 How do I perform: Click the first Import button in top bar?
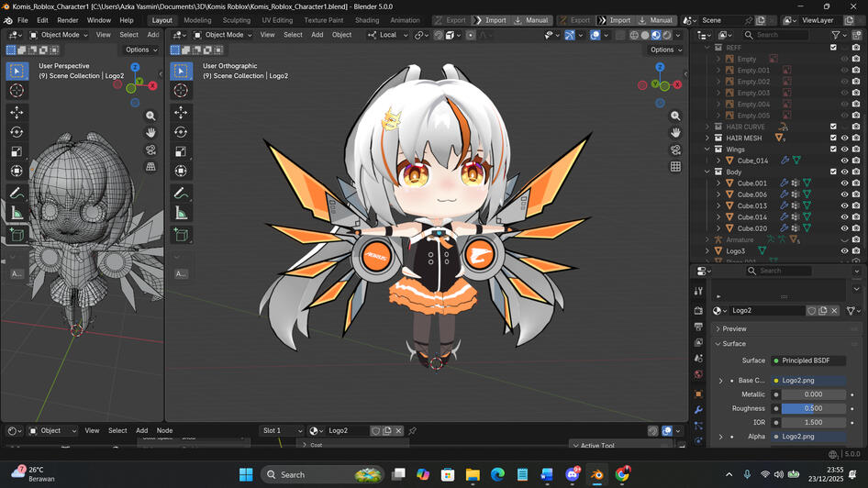click(x=491, y=20)
